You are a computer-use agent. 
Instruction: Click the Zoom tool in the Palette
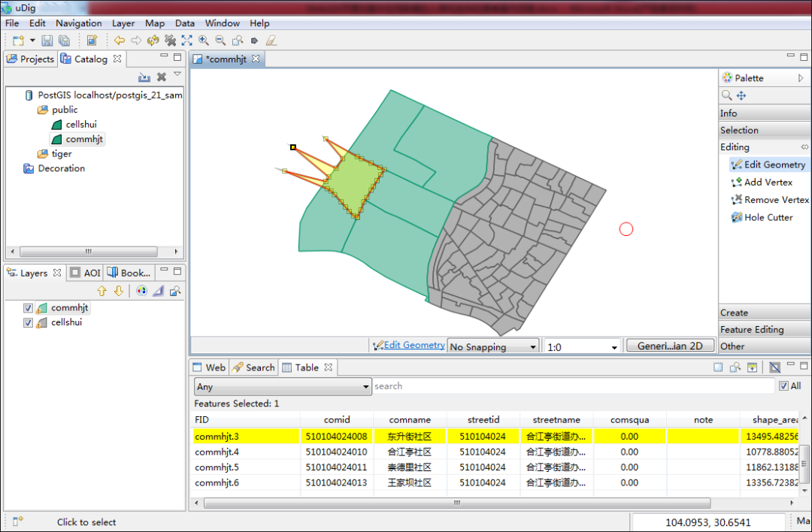(726, 95)
